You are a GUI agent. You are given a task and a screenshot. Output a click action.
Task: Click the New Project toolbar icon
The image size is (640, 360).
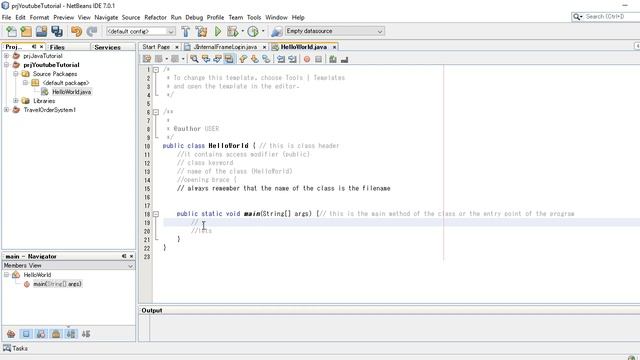click(x=27, y=31)
